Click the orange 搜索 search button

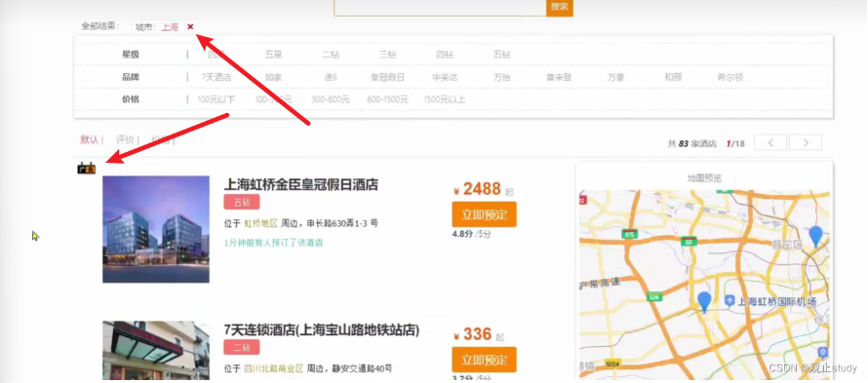tap(560, 7)
